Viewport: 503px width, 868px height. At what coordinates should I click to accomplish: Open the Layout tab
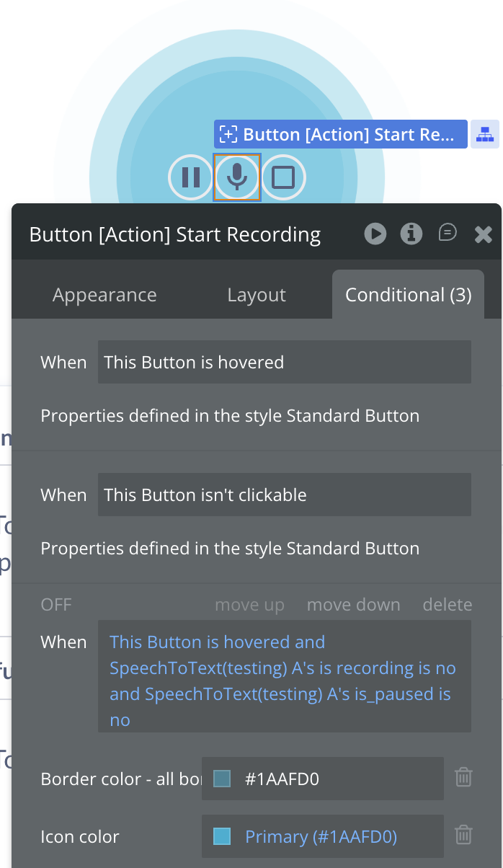tap(257, 295)
